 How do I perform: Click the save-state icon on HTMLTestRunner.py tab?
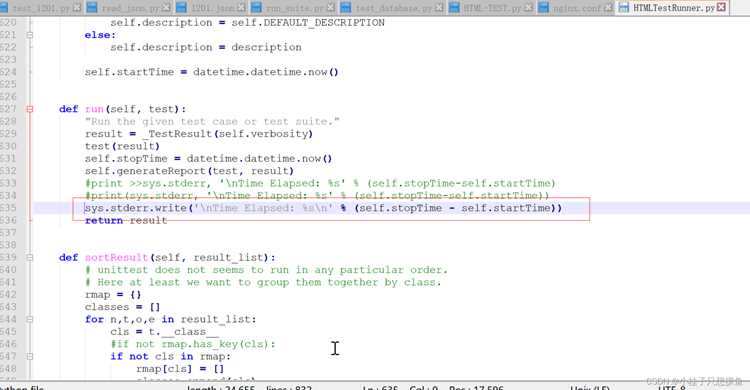[623, 7]
